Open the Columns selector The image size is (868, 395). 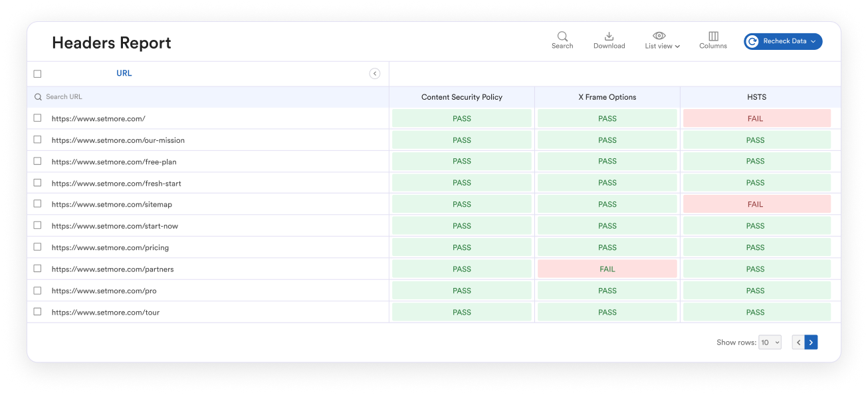click(712, 40)
